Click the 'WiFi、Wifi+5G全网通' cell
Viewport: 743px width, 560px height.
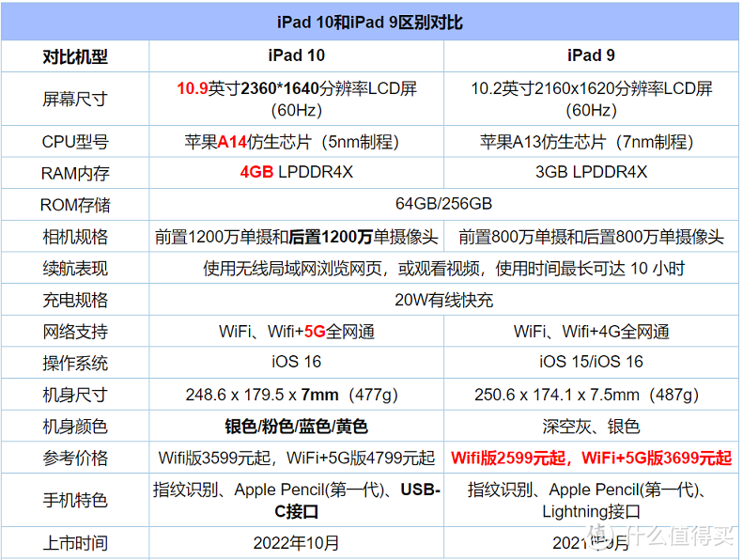click(296, 332)
